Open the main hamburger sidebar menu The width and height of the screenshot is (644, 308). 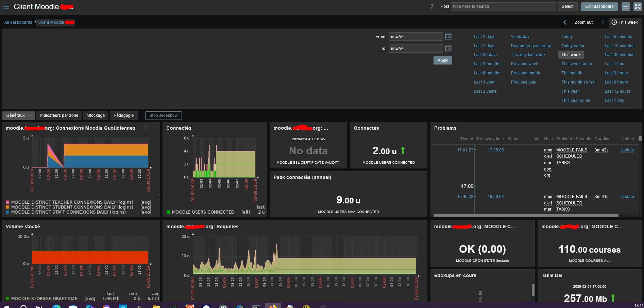6,7
